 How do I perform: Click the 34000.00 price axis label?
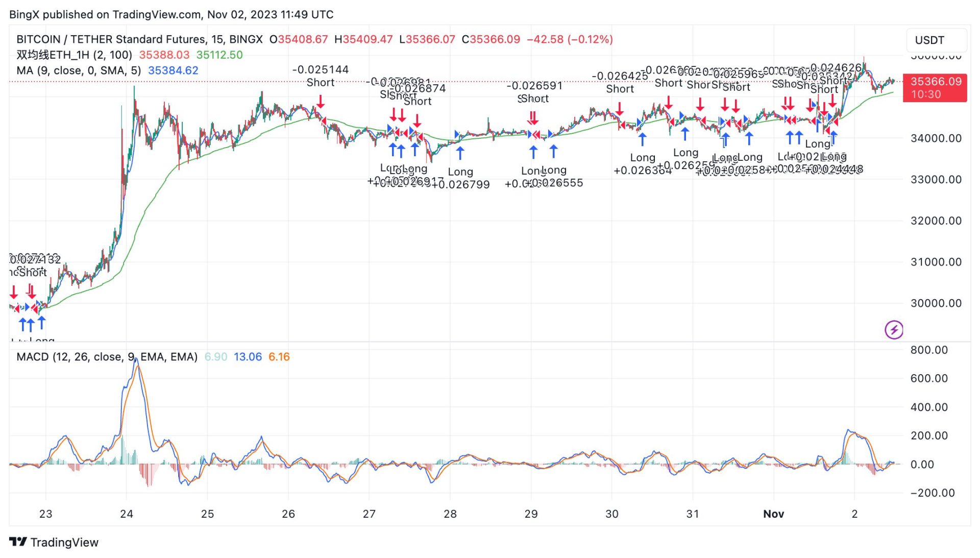pyautogui.click(x=936, y=138)
